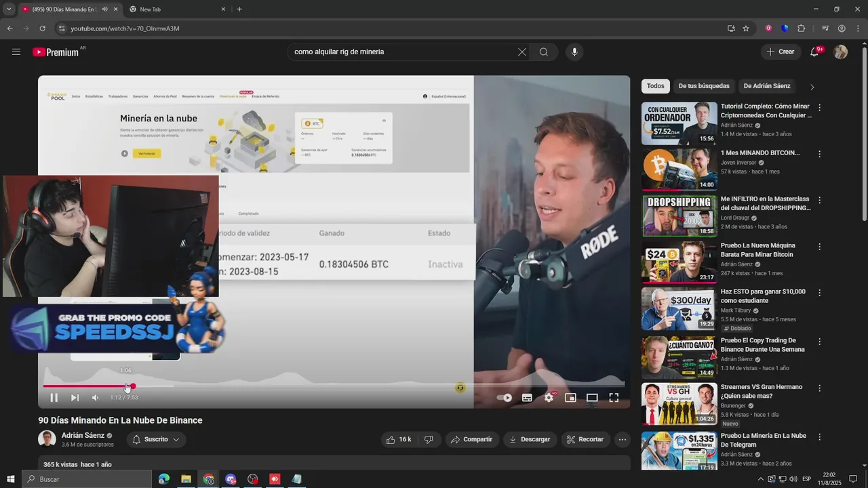This screenshot has height=488, width=868.
Task: Open the notifications bell
Action: (815, 52)
